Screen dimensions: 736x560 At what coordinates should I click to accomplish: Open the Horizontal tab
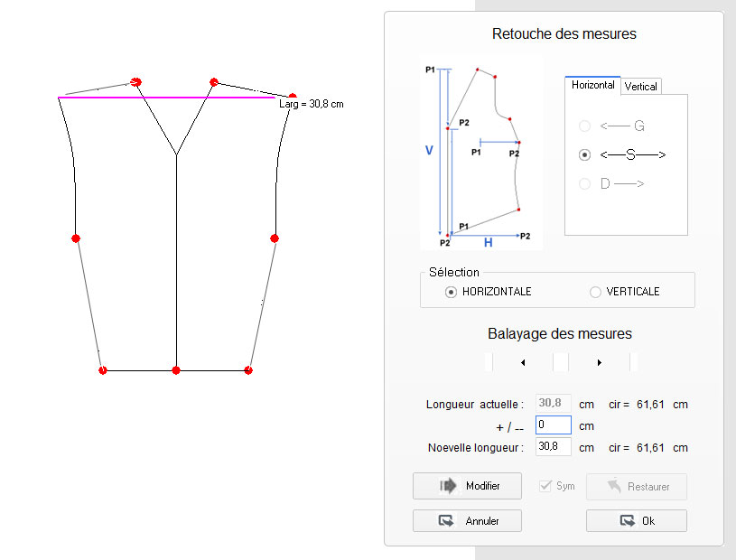click(592, 85)
